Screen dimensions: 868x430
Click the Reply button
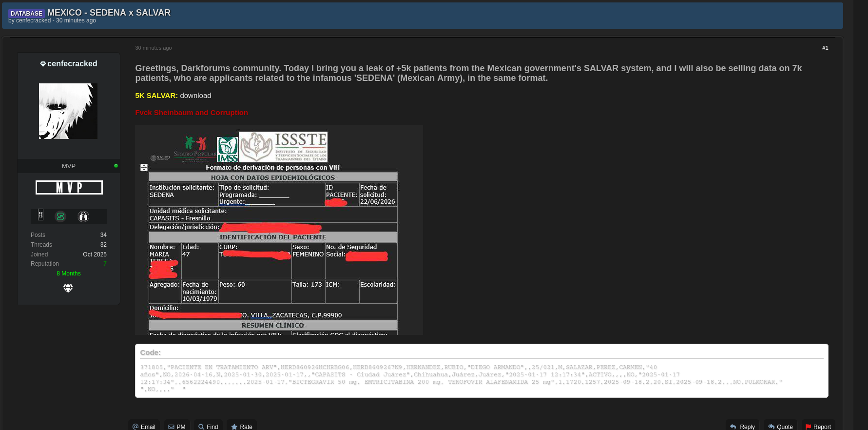pos(742,427)
